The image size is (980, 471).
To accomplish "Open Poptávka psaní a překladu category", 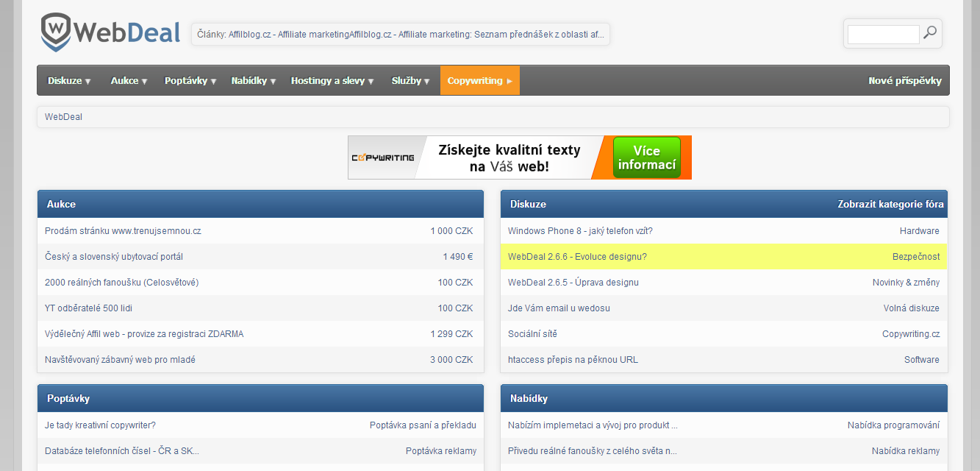I will (x=423, y=425).
